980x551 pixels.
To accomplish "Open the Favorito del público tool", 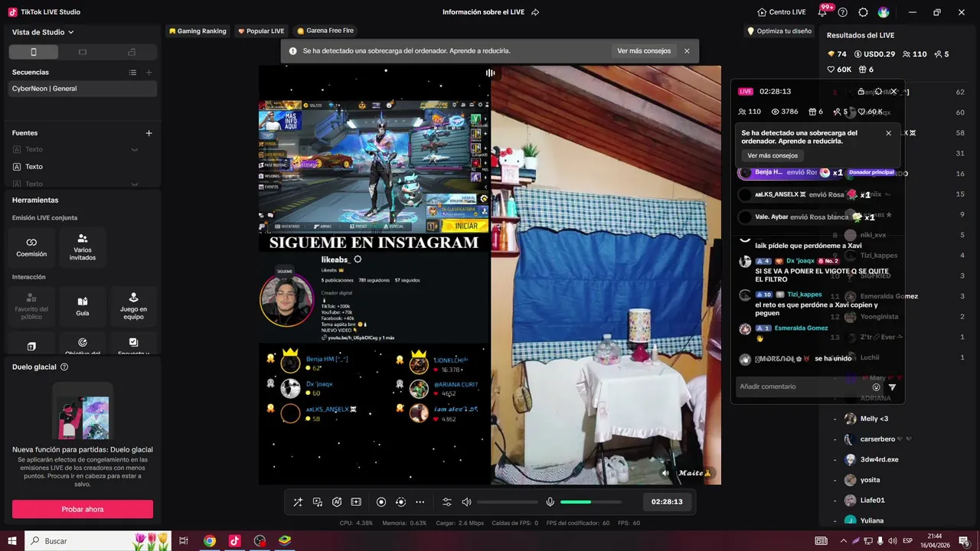I will [31, 306].
